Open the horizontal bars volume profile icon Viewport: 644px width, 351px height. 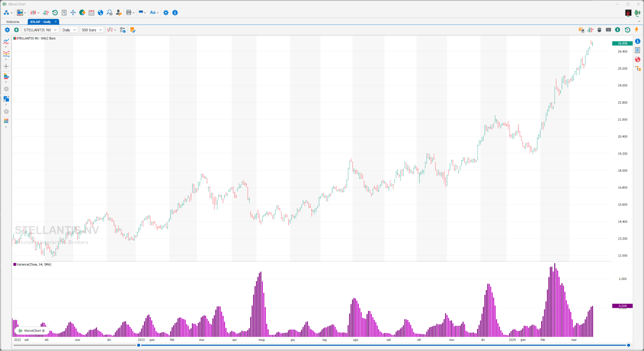6,76
